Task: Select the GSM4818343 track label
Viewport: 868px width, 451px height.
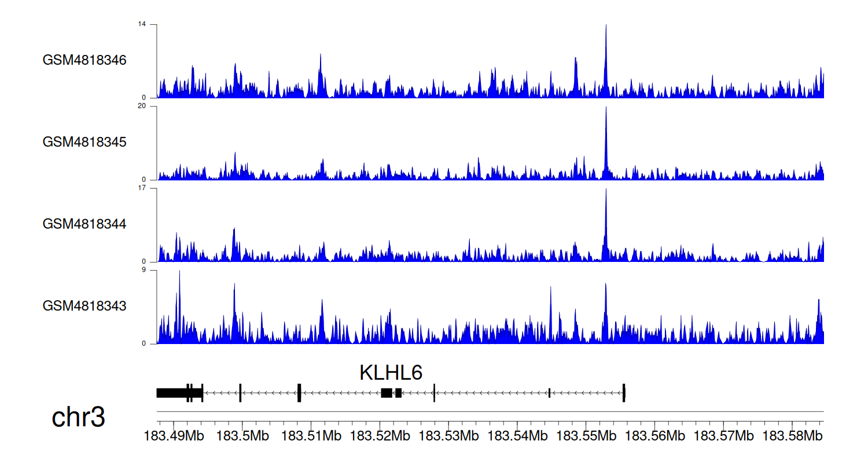Action: coord(84,306)
